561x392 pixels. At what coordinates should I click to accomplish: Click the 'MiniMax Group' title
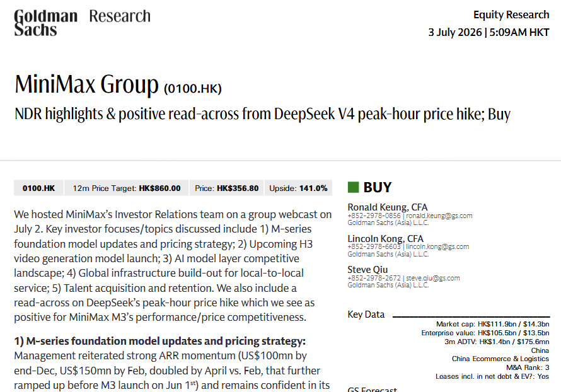[x=86, y=84]
